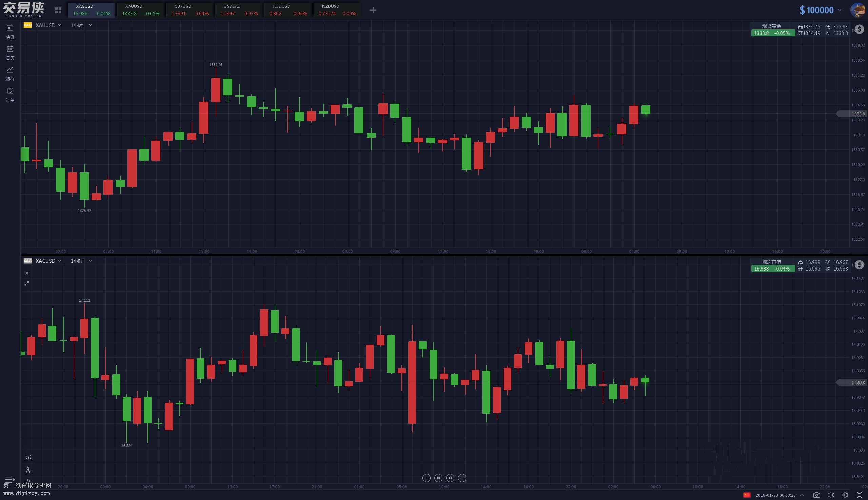Toggle the grid layout view icon
The height and width of the screenshot is (500, 868).
tap(58, 10)
